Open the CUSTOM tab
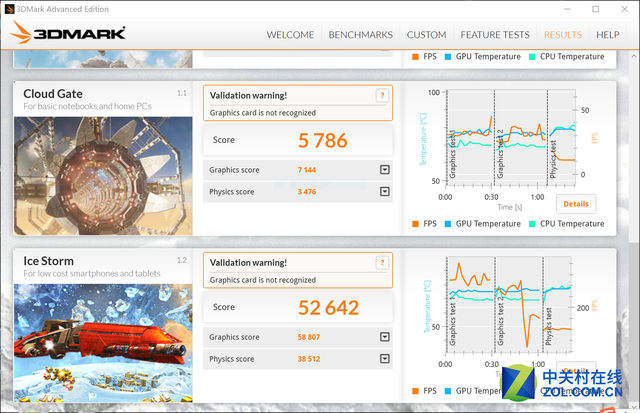 (426, 35)
